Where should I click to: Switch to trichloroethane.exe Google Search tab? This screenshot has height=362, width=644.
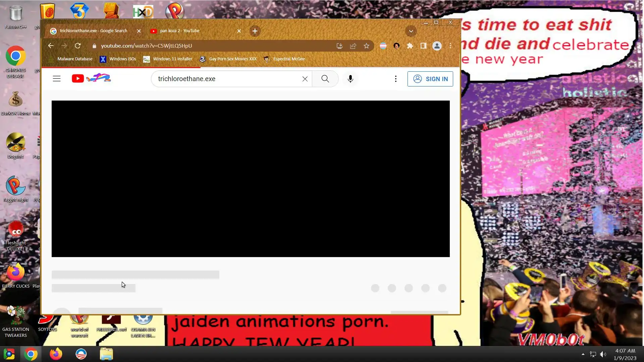point(93,31)
